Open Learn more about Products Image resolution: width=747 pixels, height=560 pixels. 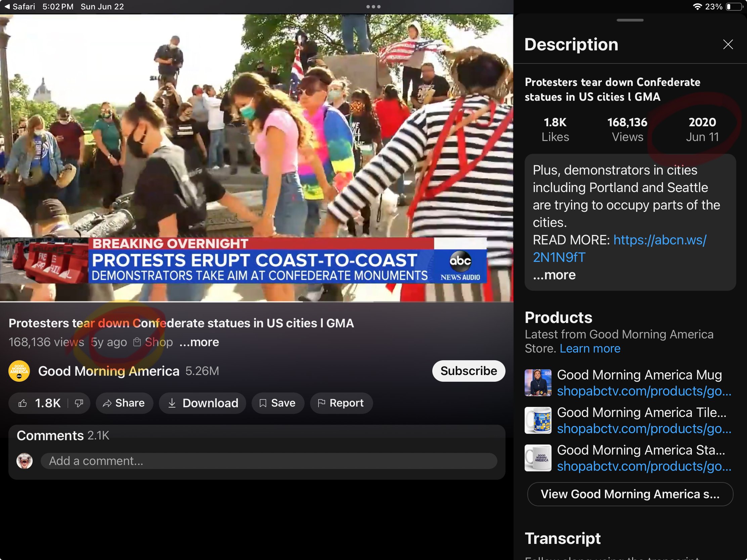tap(589, 348)
